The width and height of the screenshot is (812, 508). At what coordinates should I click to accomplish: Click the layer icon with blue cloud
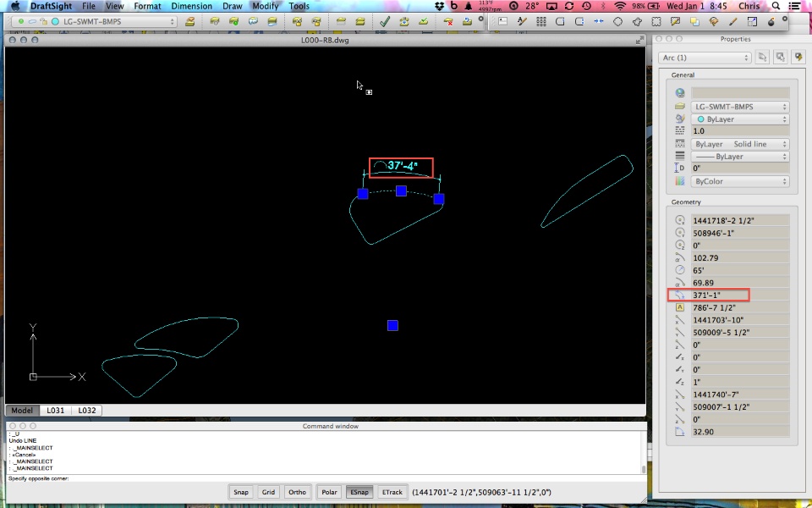pyautogui.click(x=253, y=22)
